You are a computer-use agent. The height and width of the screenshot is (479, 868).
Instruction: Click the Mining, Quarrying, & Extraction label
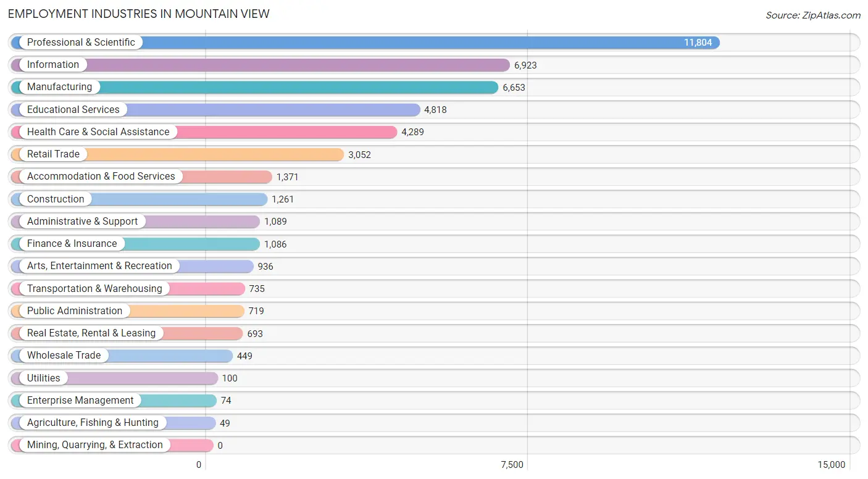95,445
